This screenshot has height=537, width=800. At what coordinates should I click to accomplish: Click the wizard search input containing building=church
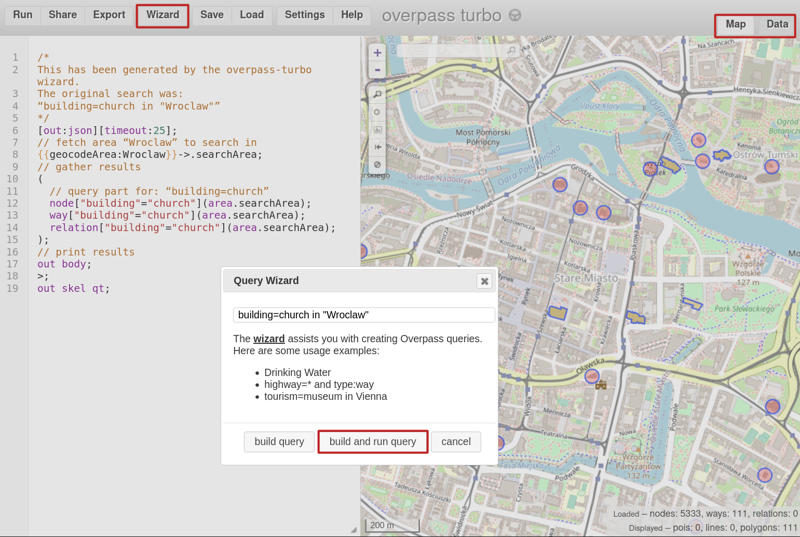coord(364,315)
